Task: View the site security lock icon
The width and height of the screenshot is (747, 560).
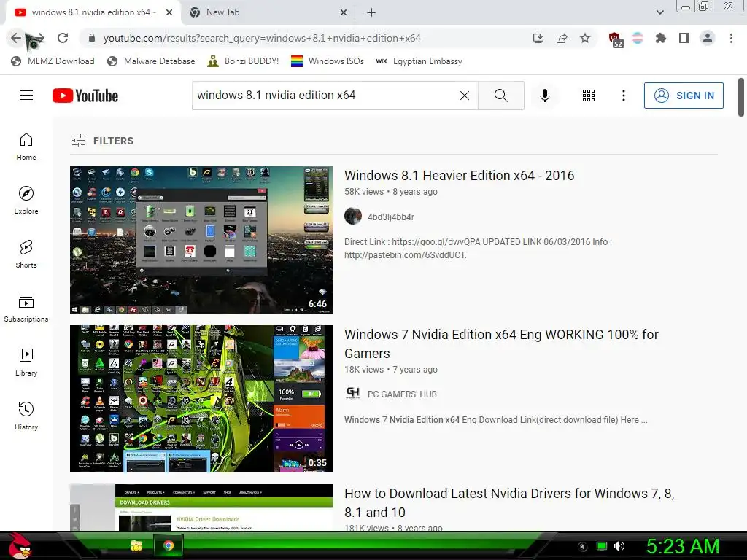Action: (x=93, y=38)
